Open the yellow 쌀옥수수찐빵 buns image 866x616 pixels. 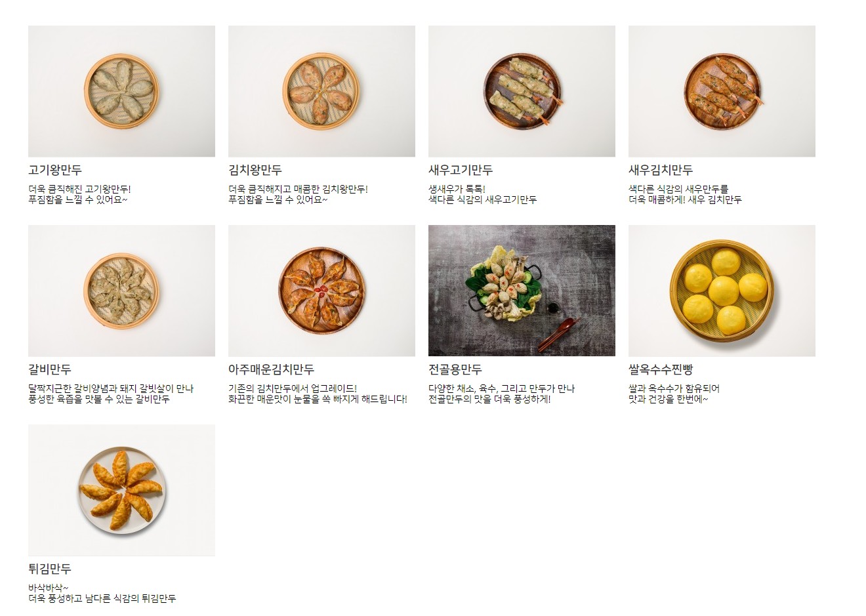click(722, 291)
